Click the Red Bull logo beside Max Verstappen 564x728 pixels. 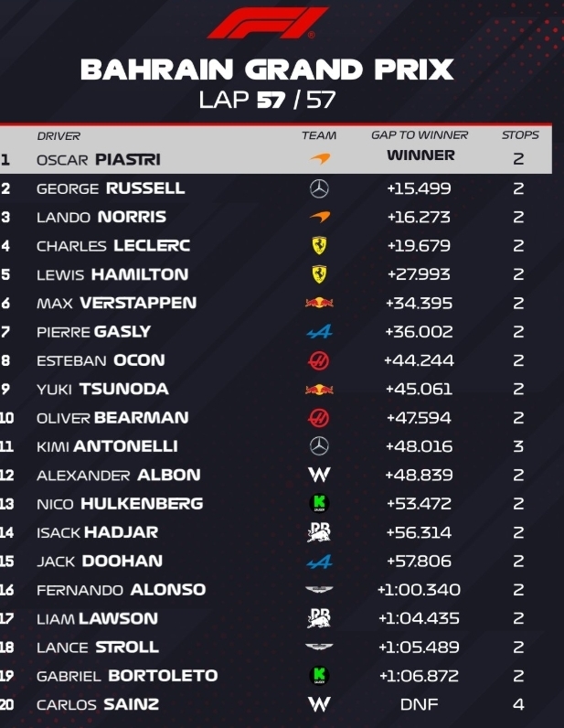click(x=319, y=303)
